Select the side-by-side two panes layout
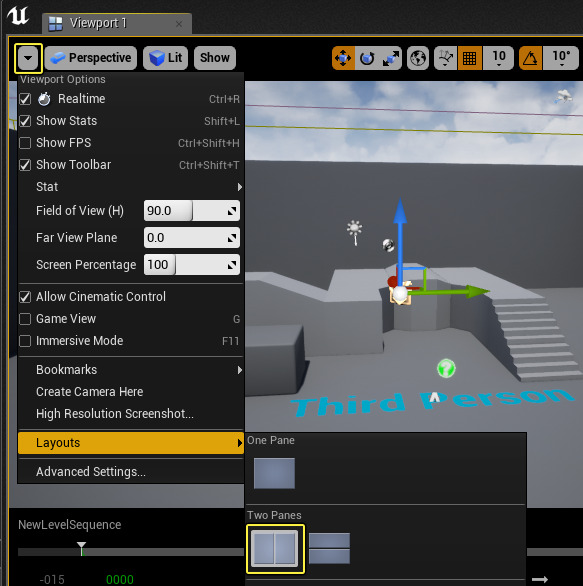The image size is (583, 586). point(275,549)
